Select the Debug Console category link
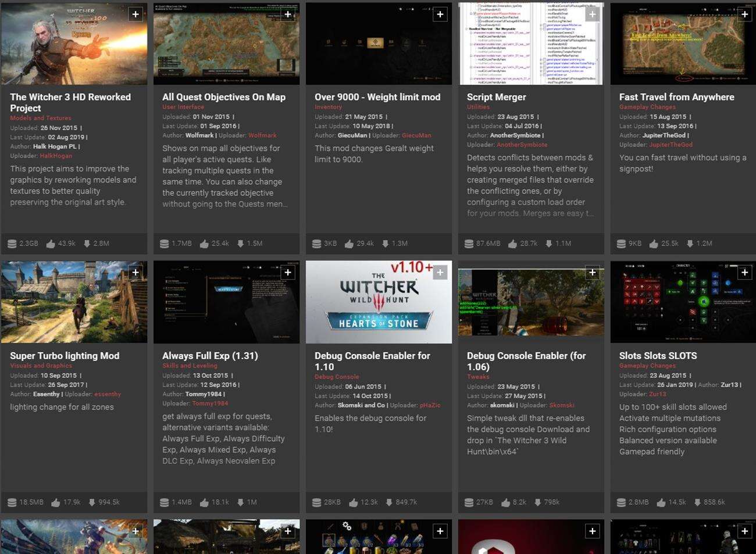This screenshot has width=756, height=554. [337, 377]
